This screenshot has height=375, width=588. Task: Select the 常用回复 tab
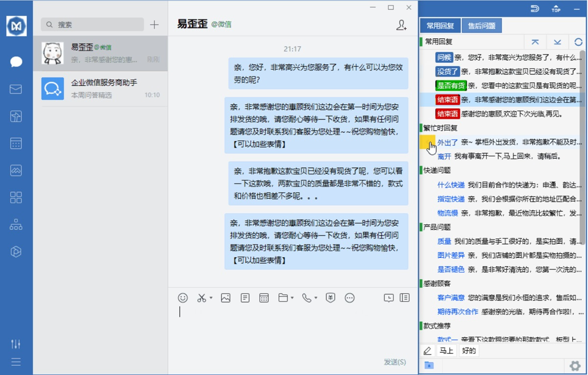click(440, 26)
